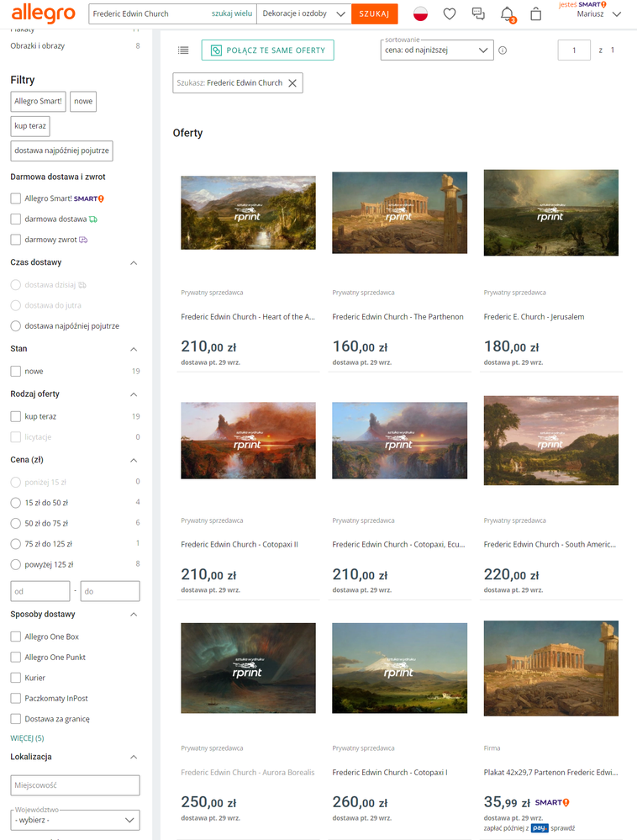
Task: Open the messages chat icon
Action: [478, 14]
